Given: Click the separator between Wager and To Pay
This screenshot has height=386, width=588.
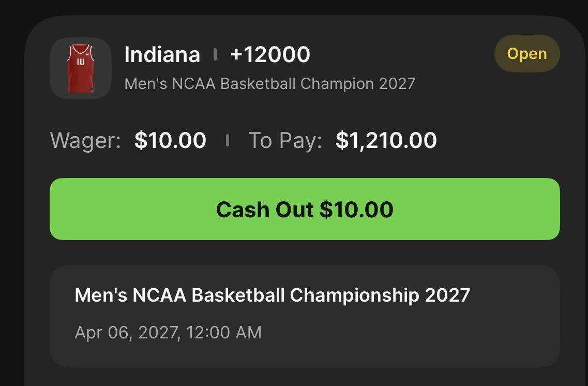Looking at the screenshot, I should coord(227,140).
